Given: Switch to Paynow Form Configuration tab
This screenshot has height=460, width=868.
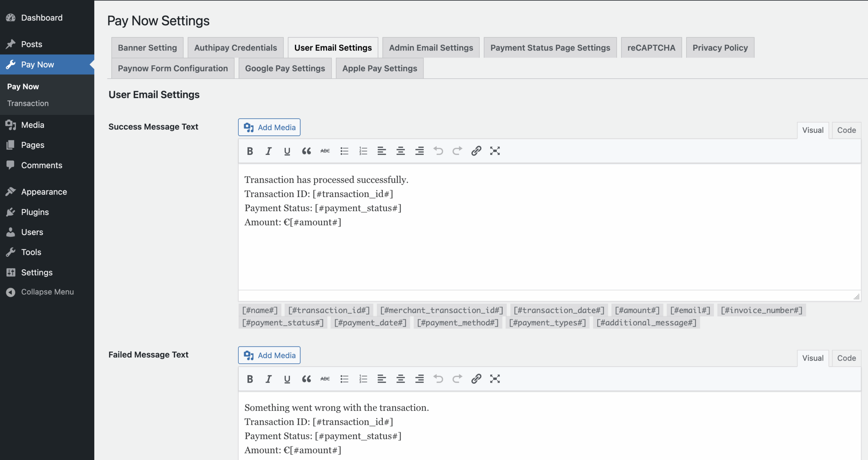Looking at the screenshot, I should 173,68.
